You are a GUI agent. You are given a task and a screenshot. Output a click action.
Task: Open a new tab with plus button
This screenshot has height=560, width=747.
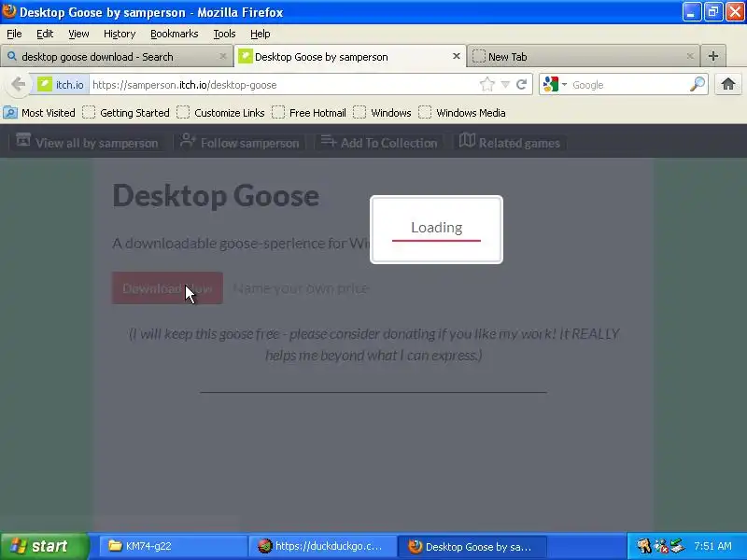coord(712,56)
